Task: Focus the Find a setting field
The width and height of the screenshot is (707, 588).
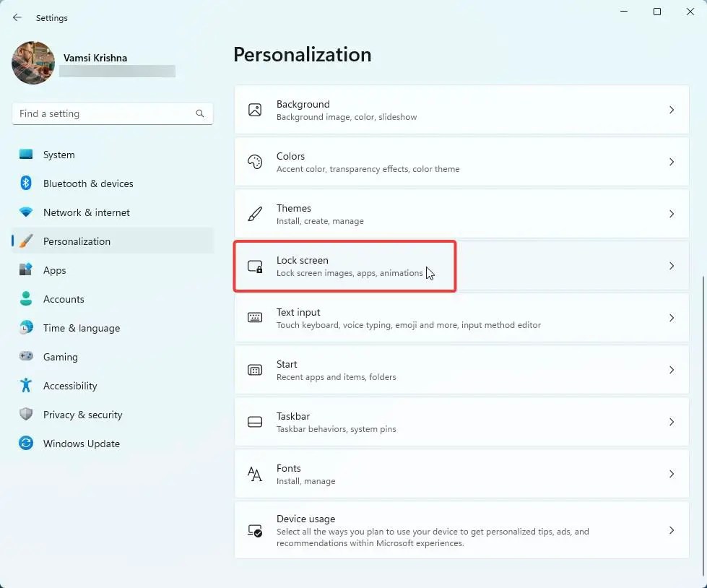Action: [105, 113]
